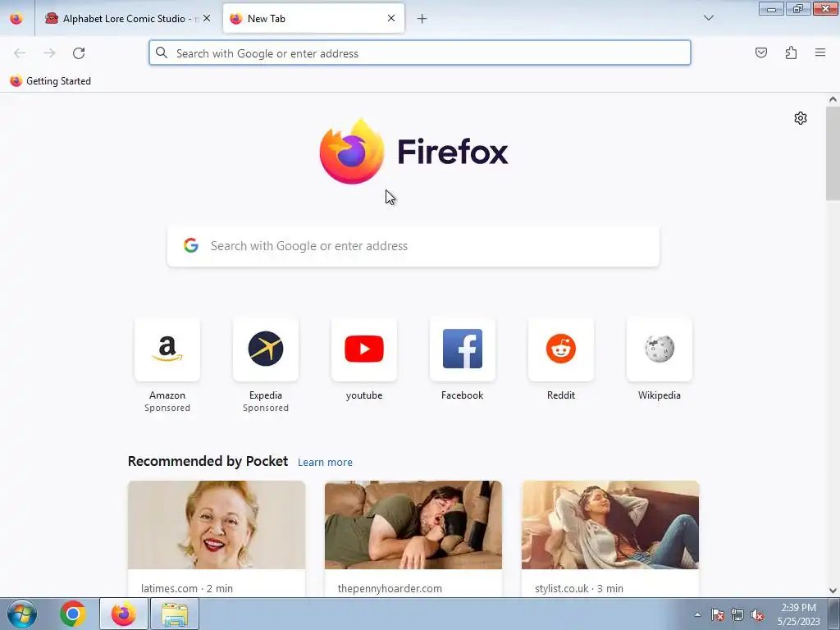The width and height of the screenshot is (840, 630).
Task: Restore down the Firefox window
Action: [x=798, y=8]
